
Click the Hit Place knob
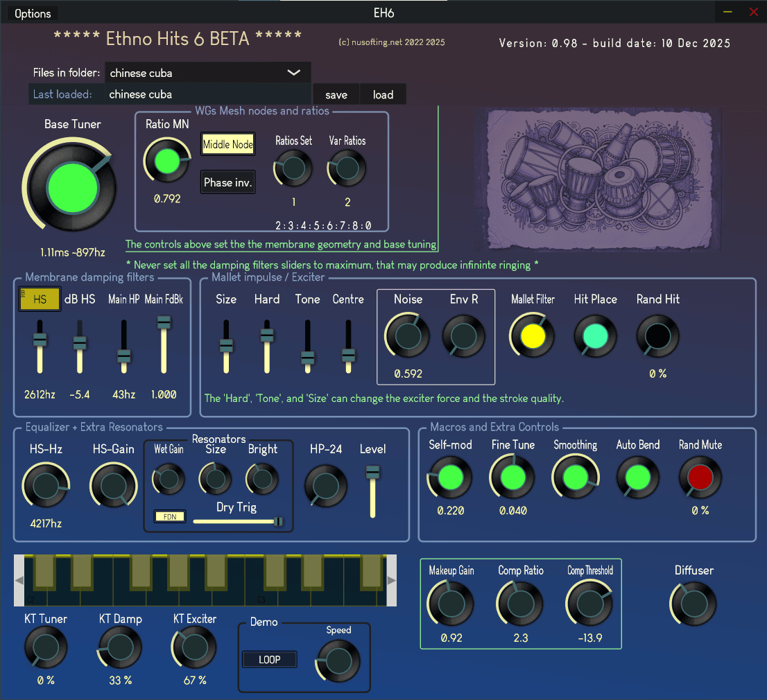point(595,336)
